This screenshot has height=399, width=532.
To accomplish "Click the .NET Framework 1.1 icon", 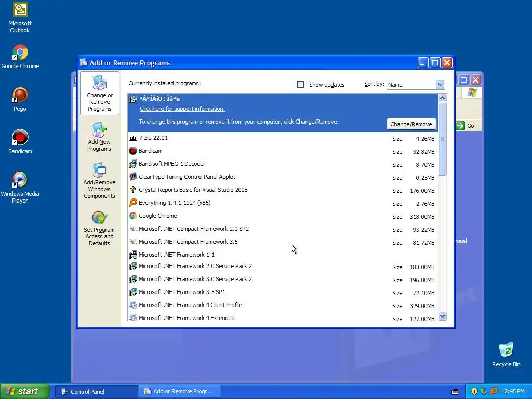I will pyautogui.click(x=133, y=255).
